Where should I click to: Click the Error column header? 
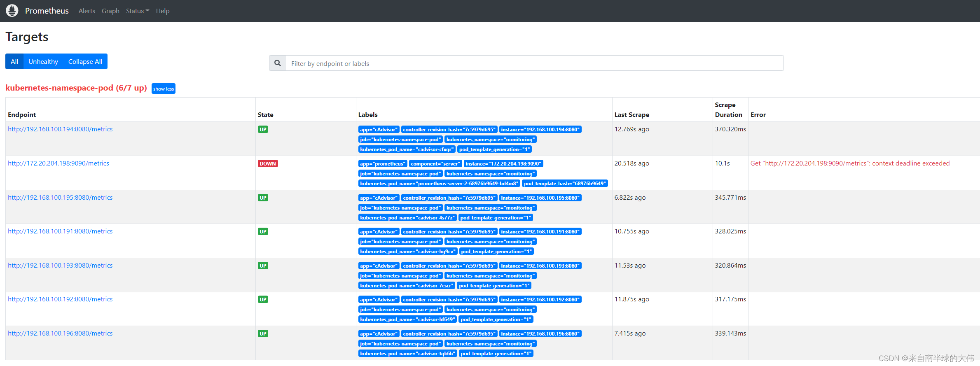pyautogui.click(x=758, y=115)
